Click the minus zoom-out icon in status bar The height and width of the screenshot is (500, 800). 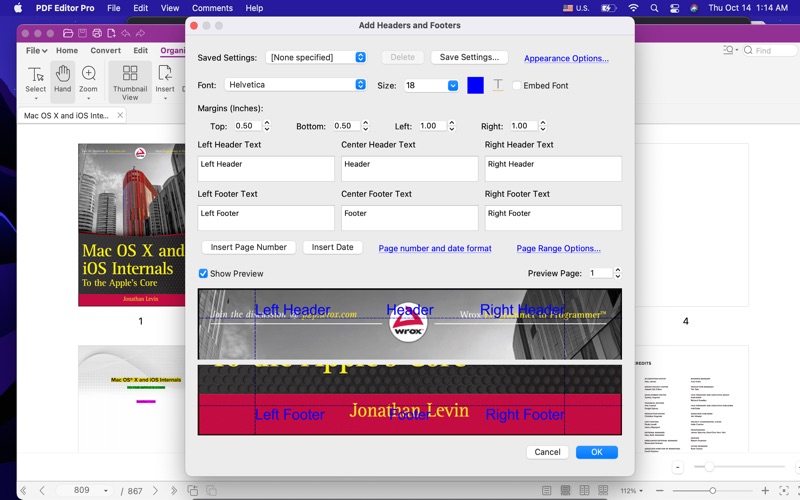click(660, 491)
